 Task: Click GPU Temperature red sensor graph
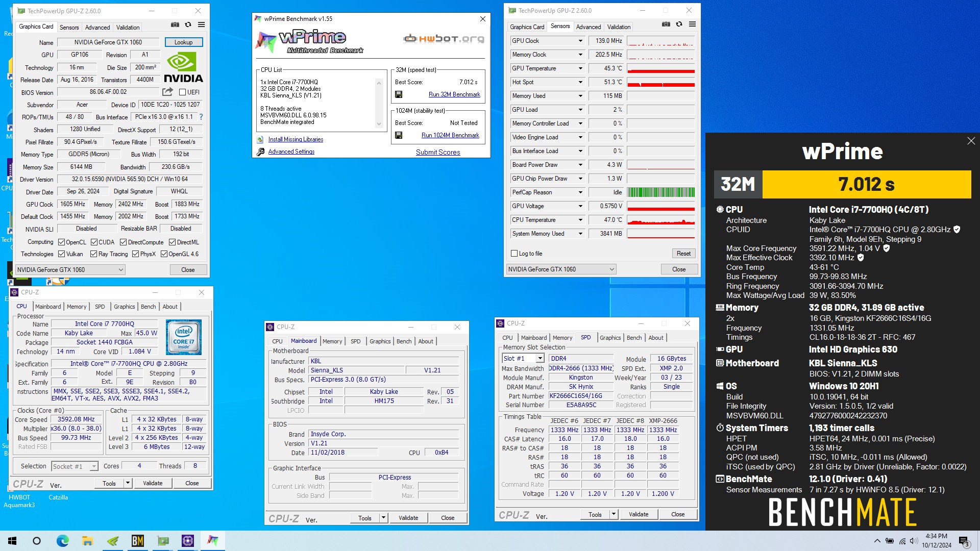(x=660, y=68)
